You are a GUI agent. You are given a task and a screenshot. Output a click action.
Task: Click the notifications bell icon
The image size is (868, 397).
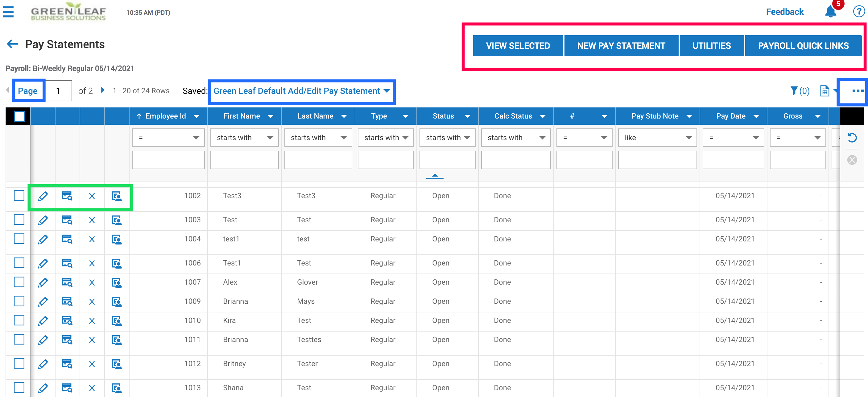(830, 12)
